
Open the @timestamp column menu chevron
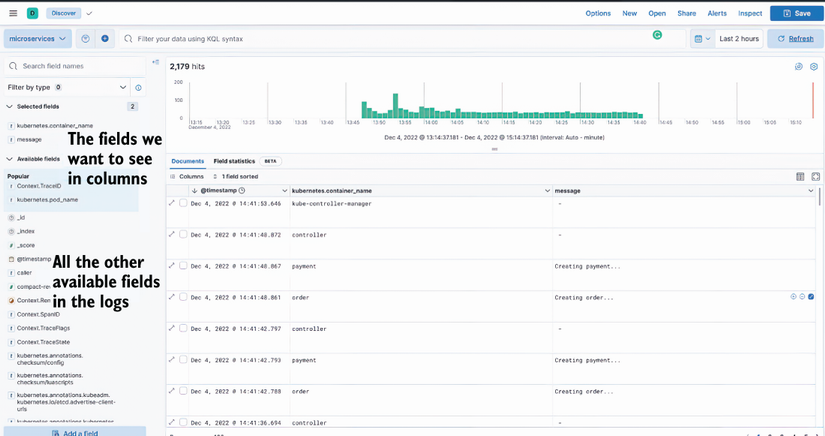point(285,191)
